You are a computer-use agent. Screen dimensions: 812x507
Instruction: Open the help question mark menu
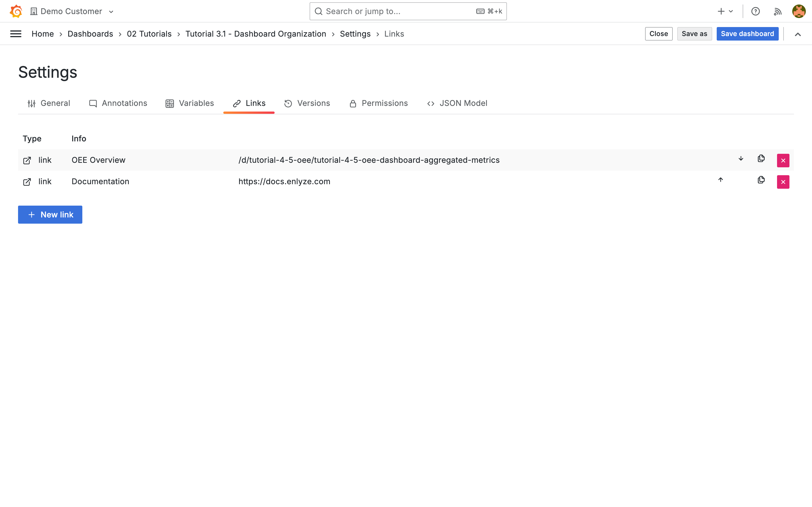(755, 11)
